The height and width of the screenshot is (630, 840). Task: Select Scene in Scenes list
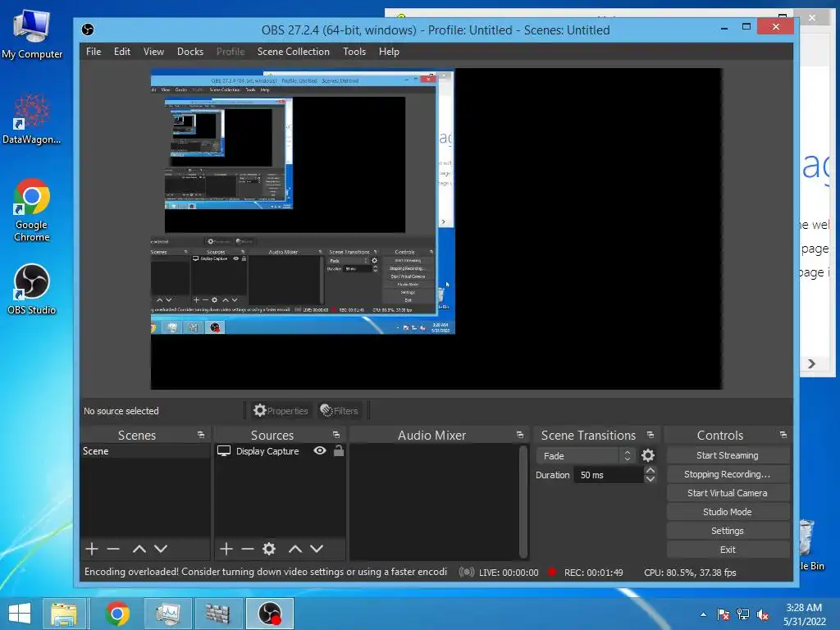144,451
